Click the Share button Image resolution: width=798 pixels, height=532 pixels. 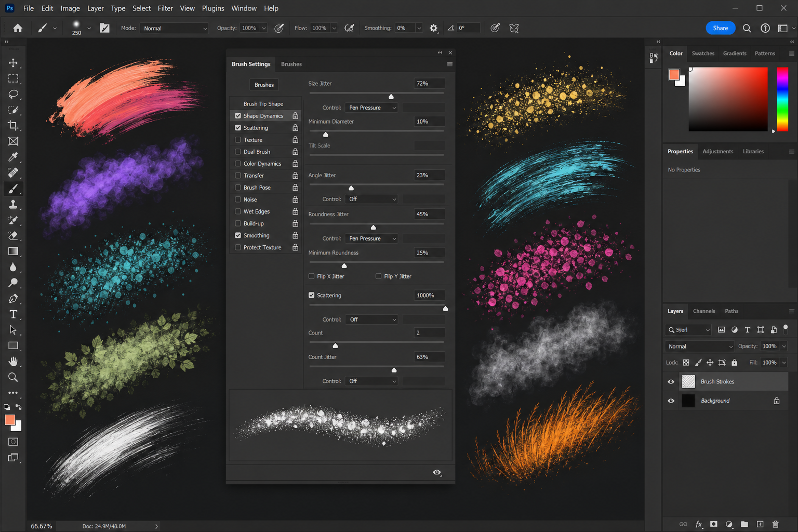point(721,28)
